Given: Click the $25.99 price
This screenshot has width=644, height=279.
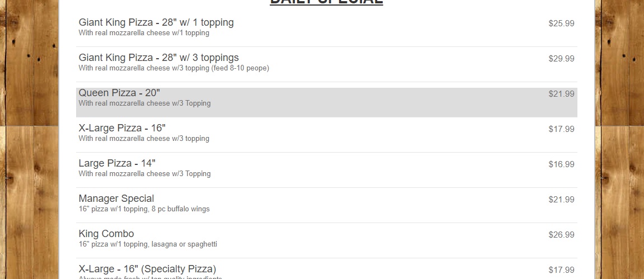Looking at the screenshot, I should [561, 23].
